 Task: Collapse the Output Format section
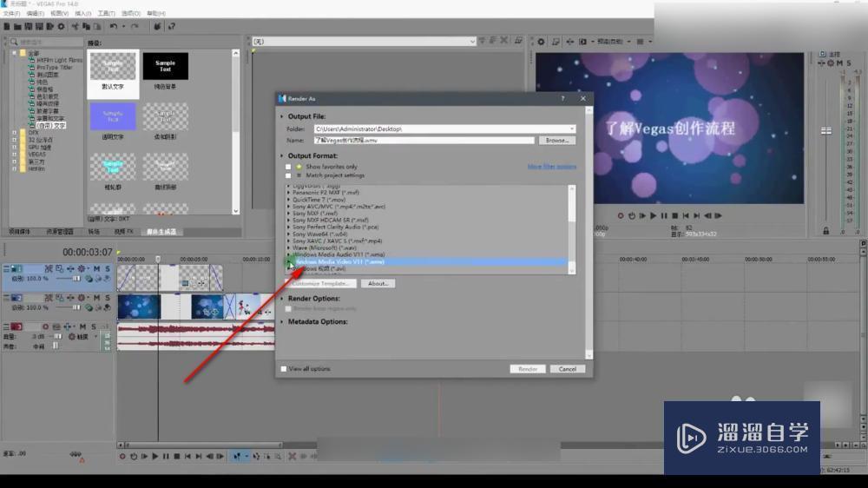click(282, 156)
